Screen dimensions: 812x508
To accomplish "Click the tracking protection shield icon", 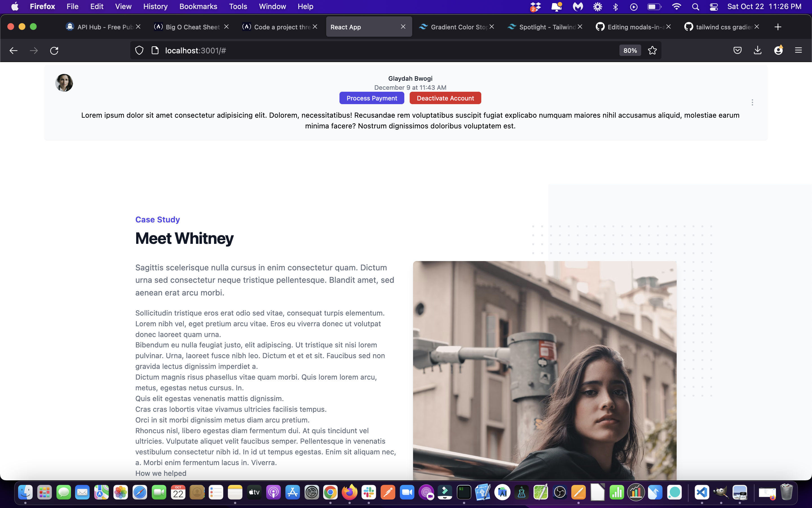I will coord(139,51).
